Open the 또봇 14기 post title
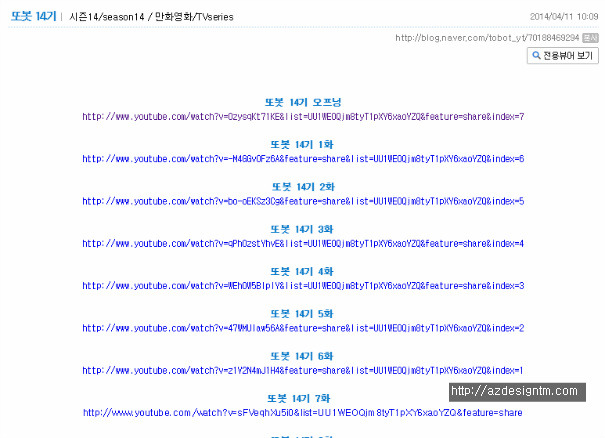 point(34,17)
